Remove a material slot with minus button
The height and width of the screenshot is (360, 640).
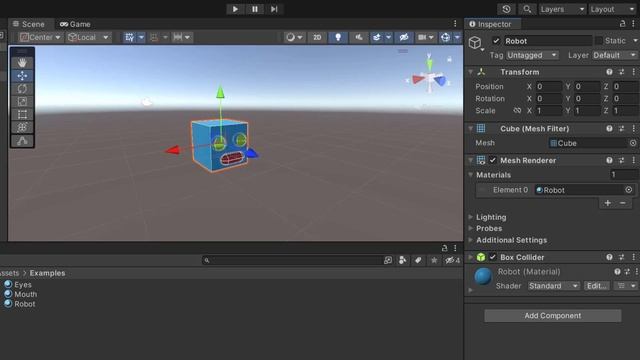pos(622,203)
